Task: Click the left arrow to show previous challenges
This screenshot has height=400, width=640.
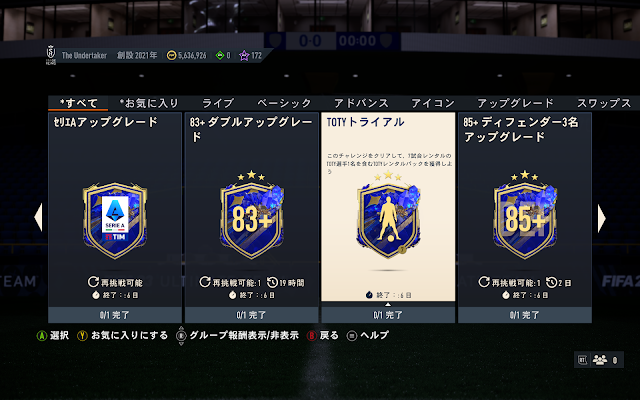Action: pyautogui.click(x=38, y=218)
